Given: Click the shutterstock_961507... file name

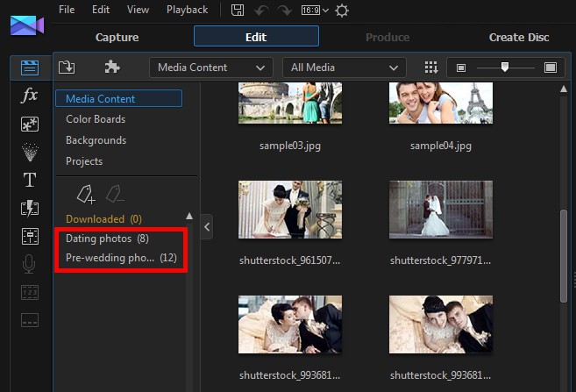Looking at the screenshot, I should pos(290,260).
